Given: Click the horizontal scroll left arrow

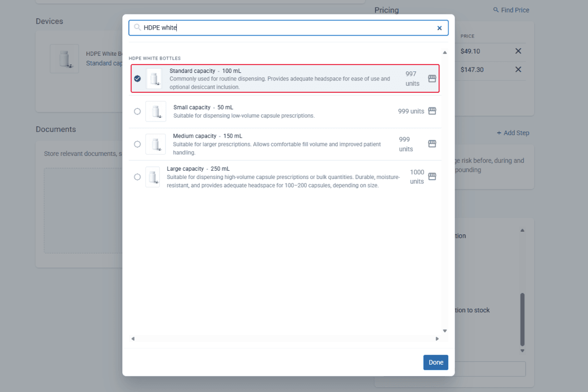Looking at the screenshot, I should pyautogui.click(x=133, y=339).
